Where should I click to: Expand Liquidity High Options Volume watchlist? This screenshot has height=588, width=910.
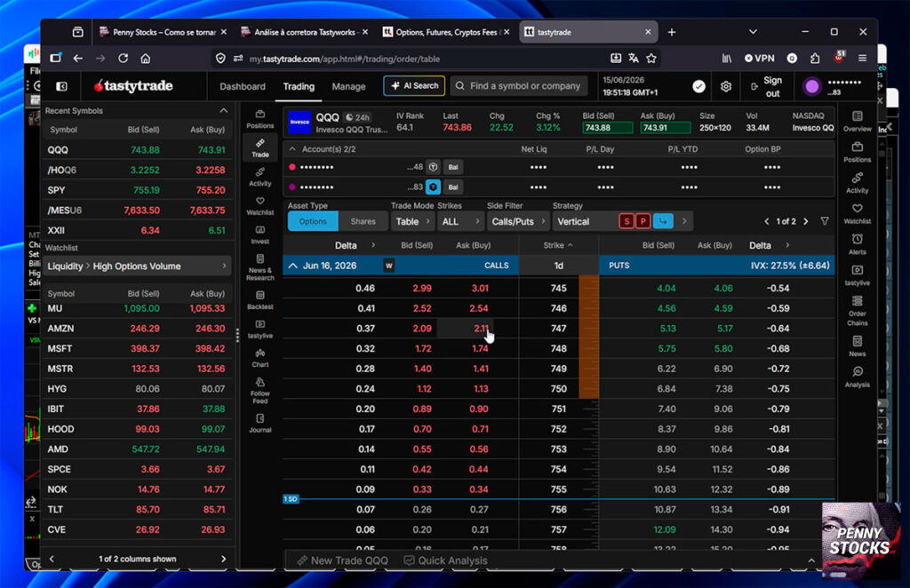click(x=138, y=266)
